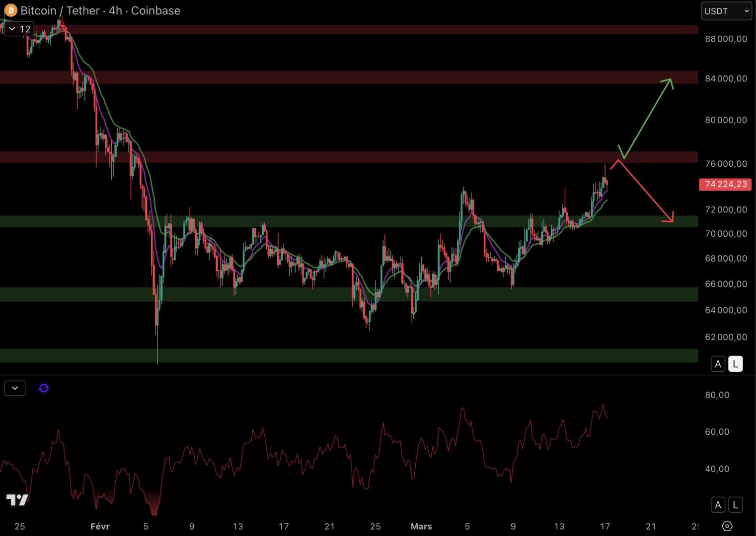Select the red resistance zone near 84 000
This screenshot has width=756, height=536.
[348, 77]
